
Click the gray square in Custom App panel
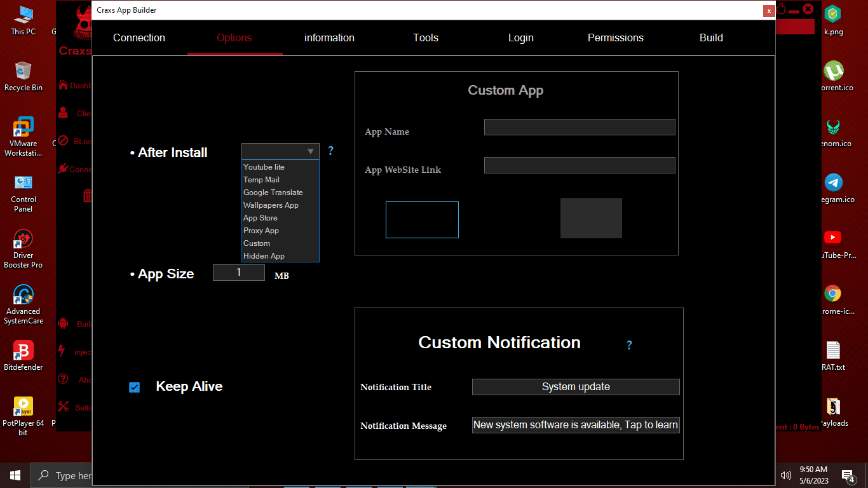pos(591,219)
